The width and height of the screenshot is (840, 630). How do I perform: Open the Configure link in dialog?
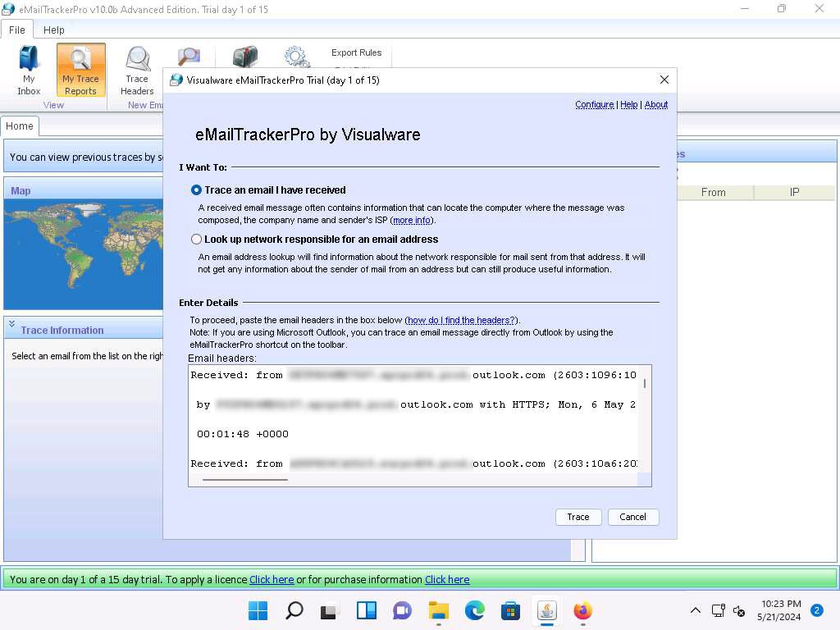coord(594,104)
